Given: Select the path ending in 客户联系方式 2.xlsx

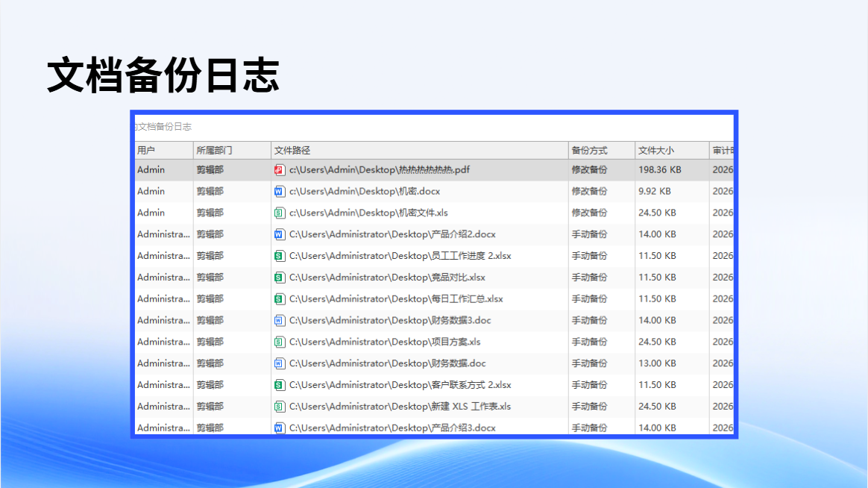Looking at the screenshot, I should pyautogui.click(x=400, y=385).
